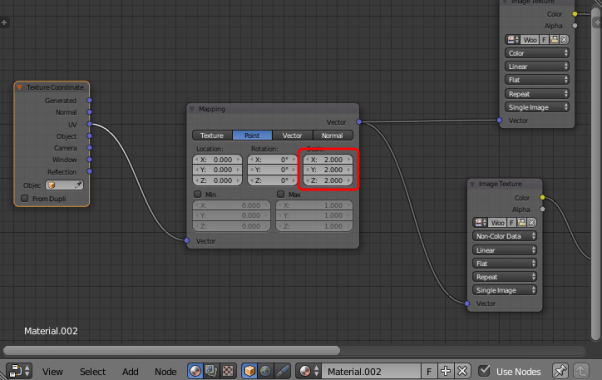Click F fake user button beside Material.002

click(x=429, y=371)
